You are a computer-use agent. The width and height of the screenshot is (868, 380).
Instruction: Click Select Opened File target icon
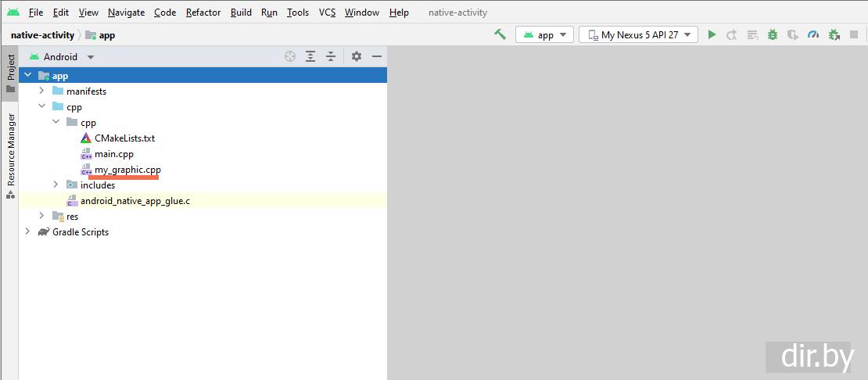[x=290, y=56]
